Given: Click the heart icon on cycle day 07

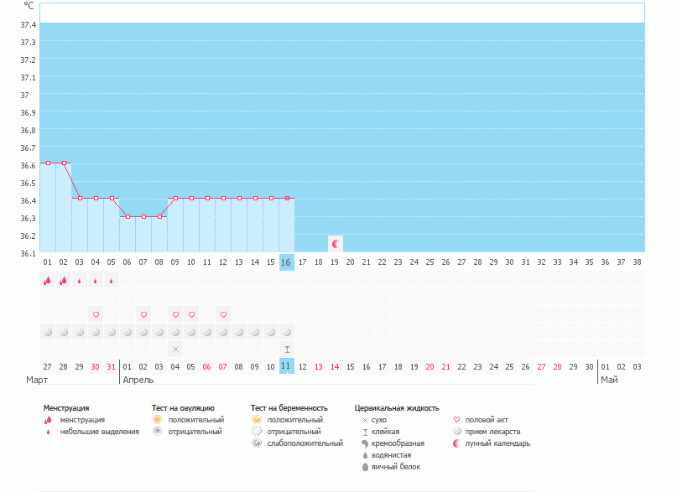Looking at the screenshot, I should pyautogui.click(x=143, y=314).
